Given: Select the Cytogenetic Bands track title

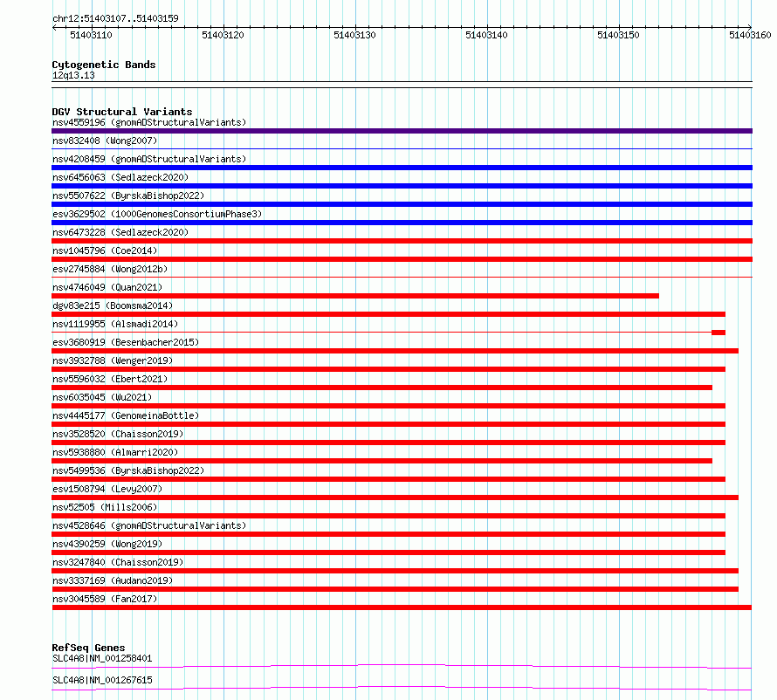Looking at the screenshot, I should 104,65.
